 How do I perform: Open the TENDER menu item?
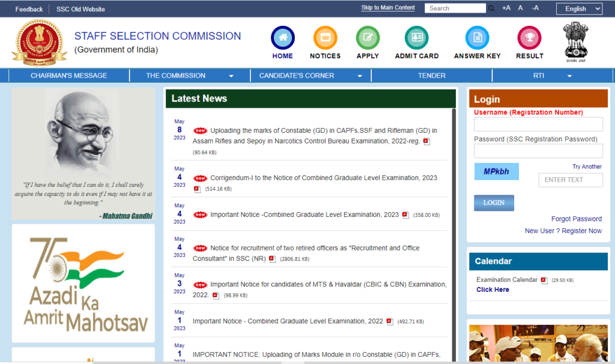click(430, 75)
